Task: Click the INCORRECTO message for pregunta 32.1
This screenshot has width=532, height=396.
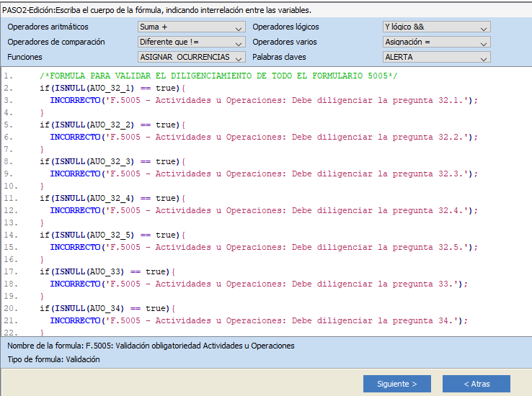Action: click(x=263, y=100)
